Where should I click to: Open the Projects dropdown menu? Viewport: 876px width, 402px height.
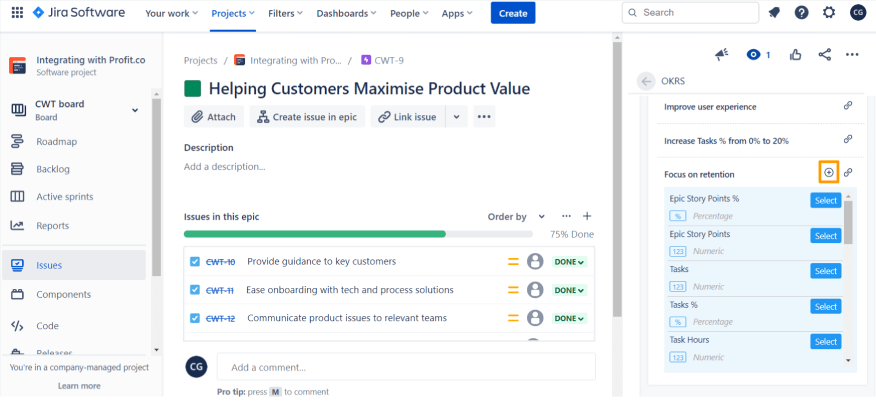click(x=233, y=13)
